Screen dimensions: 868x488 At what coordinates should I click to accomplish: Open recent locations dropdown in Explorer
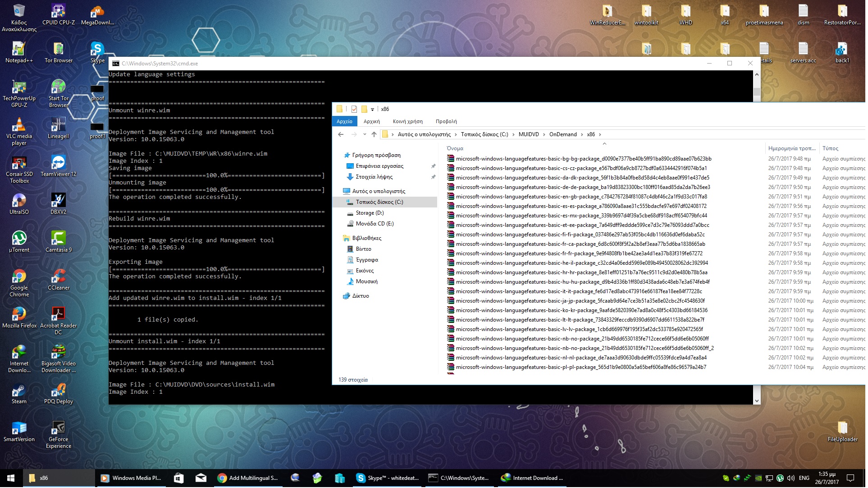(x=365, y=134)
